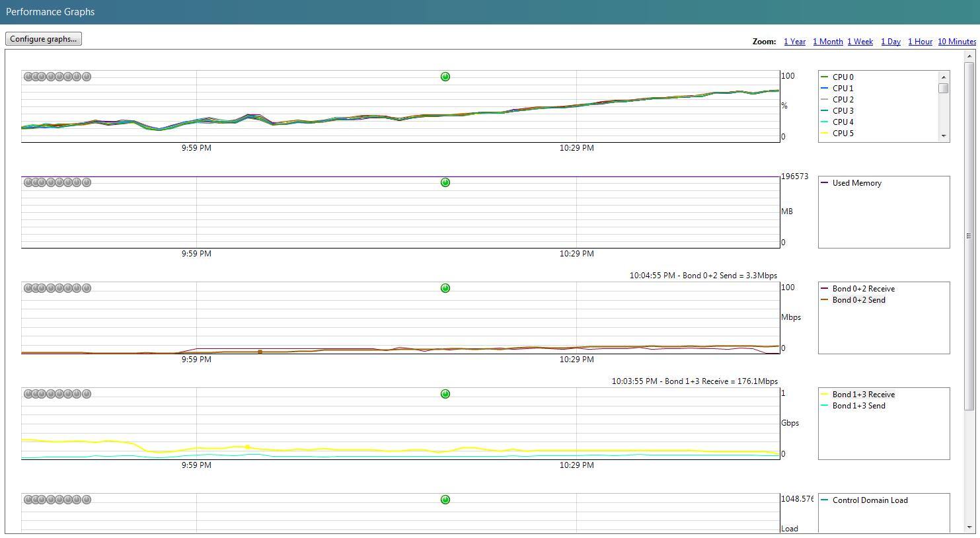Click the Bond 1+3 Receive = 176.1Mbps readout
Screen dimensions: 980x538
695,381
